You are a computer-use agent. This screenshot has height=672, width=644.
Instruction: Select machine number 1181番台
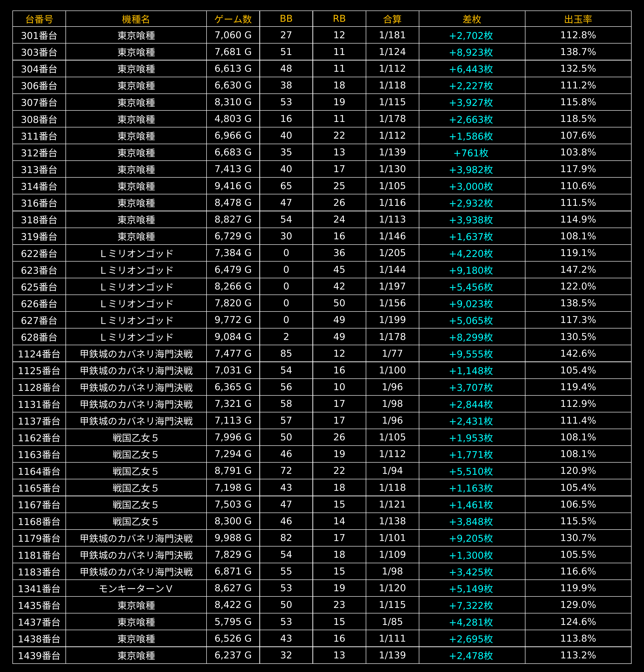click(x=39, y=555)
